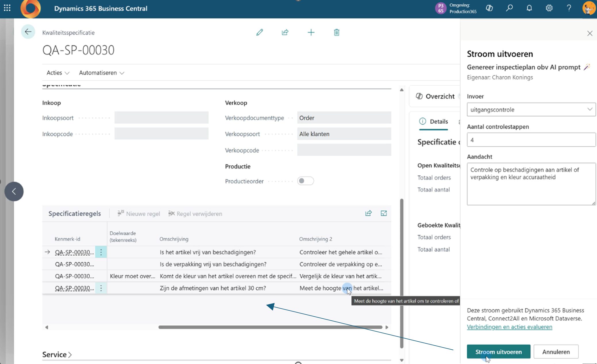This screenshot has width=597, height=364.
Task: Go back with the arrow button
Action: click(x=28, y=32)
